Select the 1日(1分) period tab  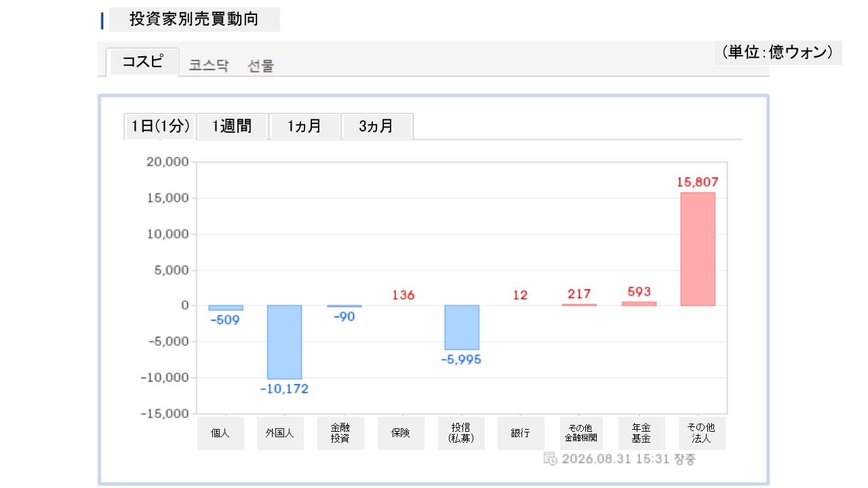[x=160, y=126]
